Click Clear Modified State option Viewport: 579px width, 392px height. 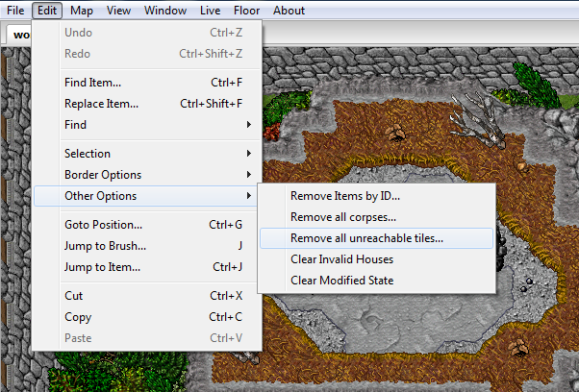377,281
